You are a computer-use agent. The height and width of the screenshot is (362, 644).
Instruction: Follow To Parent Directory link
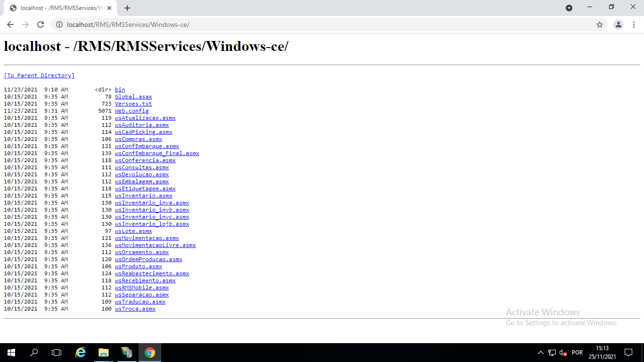point(39,75)
